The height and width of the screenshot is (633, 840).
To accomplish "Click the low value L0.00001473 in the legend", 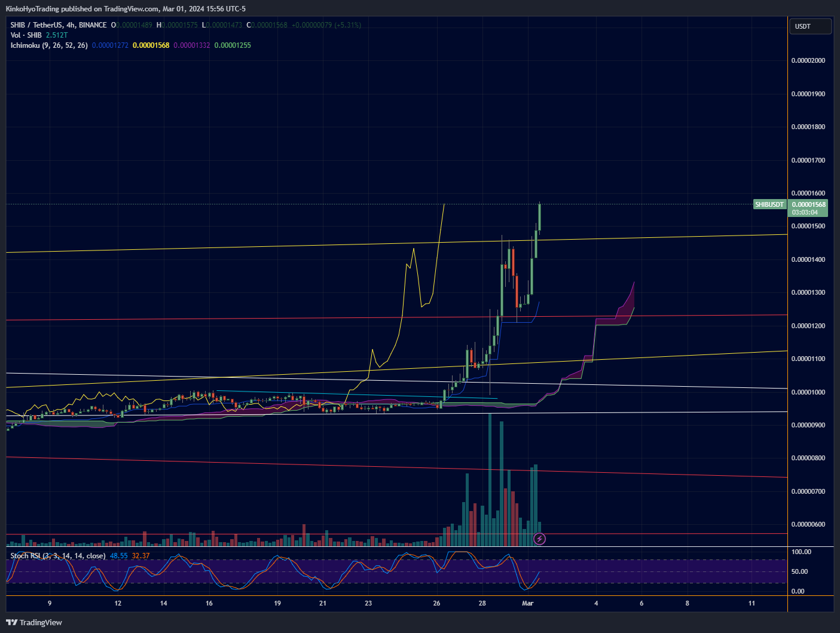I will tap(222, 25).
